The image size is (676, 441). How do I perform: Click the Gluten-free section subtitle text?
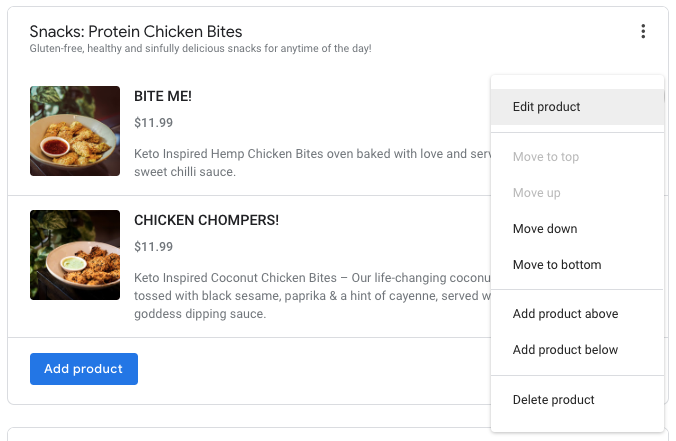(x=200, y=49)
